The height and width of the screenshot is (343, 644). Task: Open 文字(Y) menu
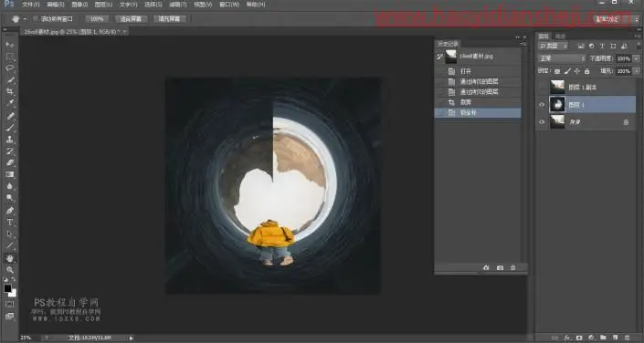(x=128, y=5)
